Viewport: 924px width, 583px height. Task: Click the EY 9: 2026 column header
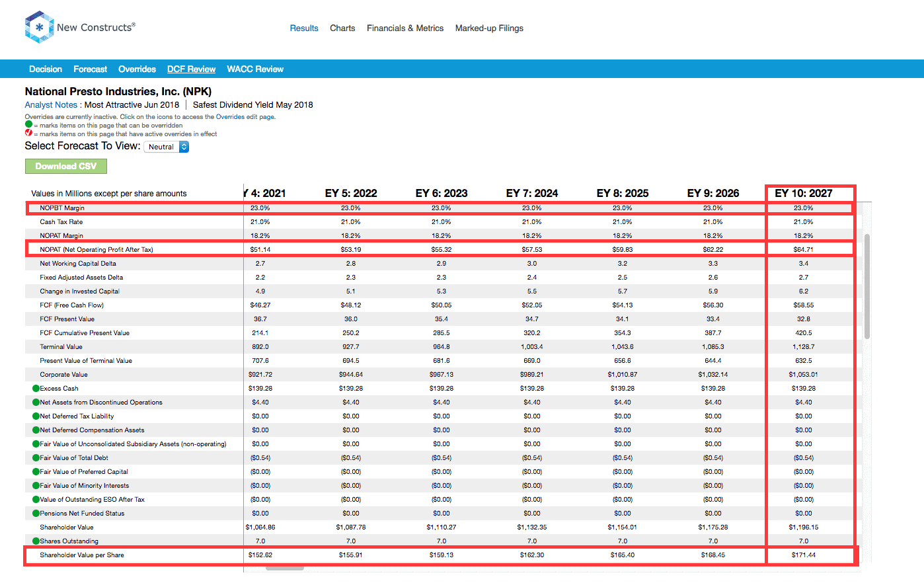(x=713, y=193)
